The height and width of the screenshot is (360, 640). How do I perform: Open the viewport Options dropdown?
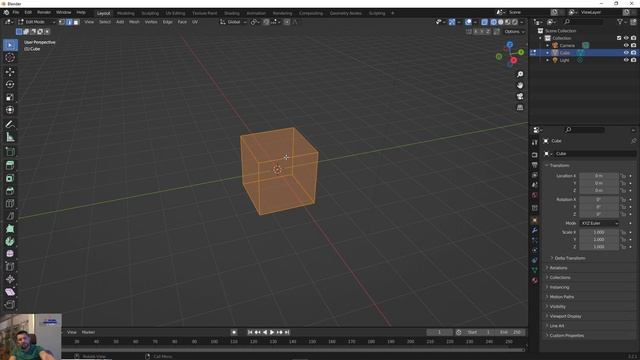click(x=514, y=31)
